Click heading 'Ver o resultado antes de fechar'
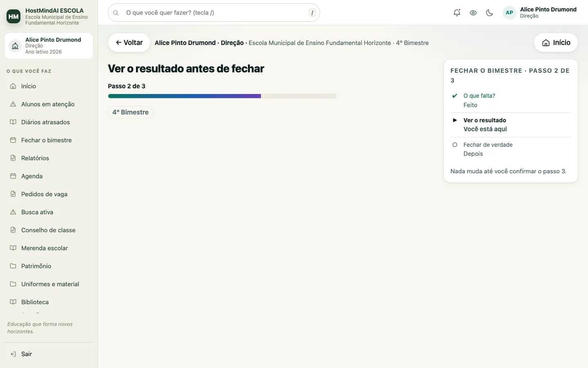This screenshot has height=368, width=588. pos(186,69)
